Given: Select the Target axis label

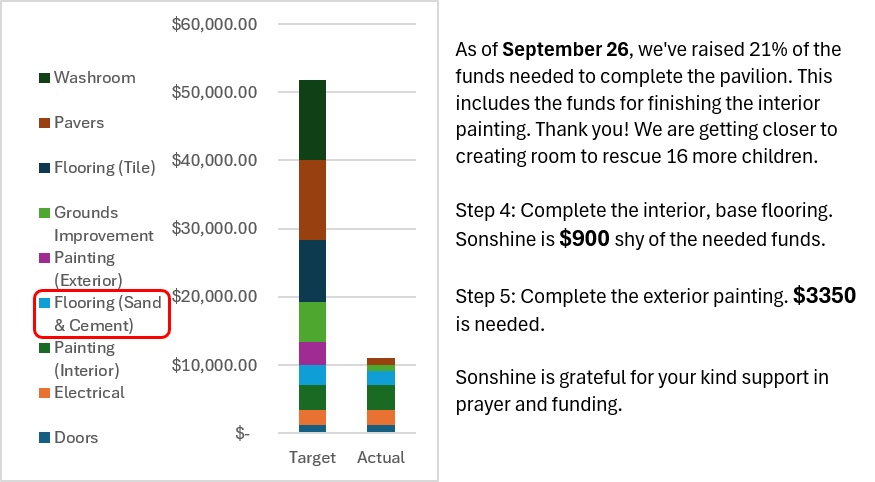Looking at the screenshot, I should pos(312,457).
